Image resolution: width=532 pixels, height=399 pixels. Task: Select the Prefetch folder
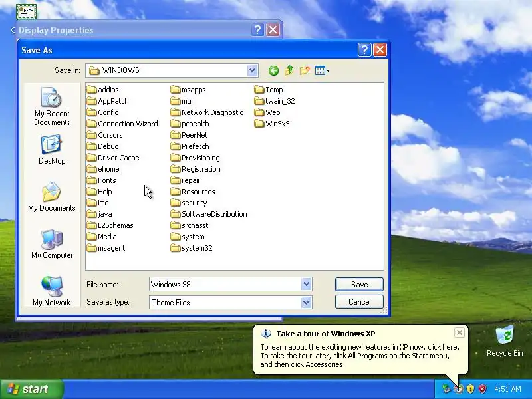(x=190, y=146)
